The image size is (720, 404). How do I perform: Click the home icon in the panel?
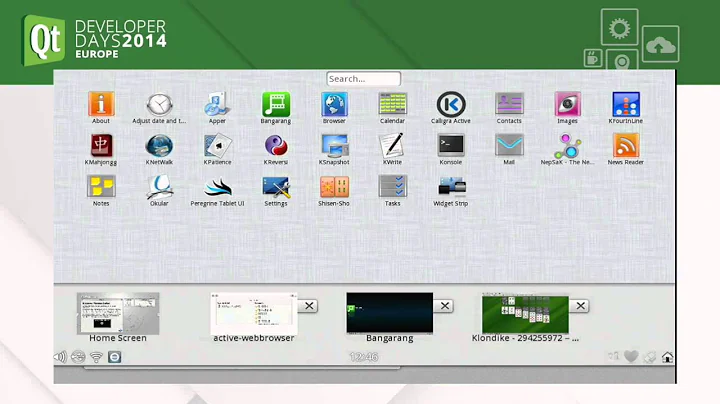click(667, 357)
